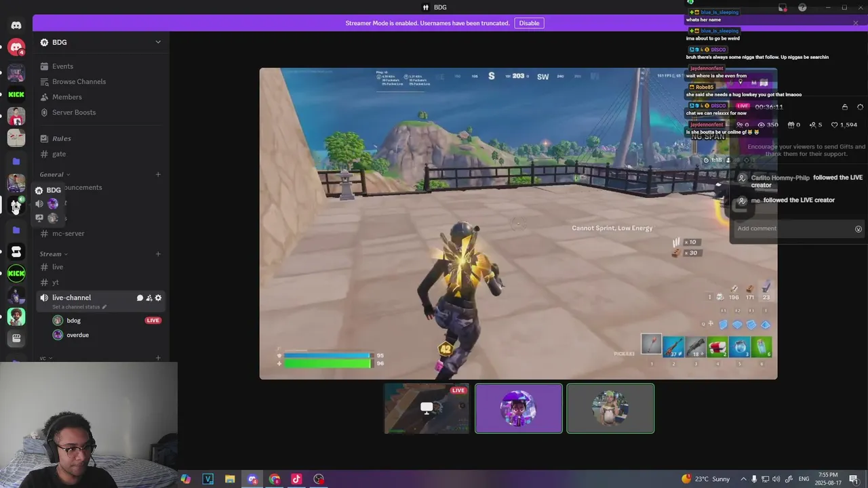Open Copilot icon in taskbar
Screen dimensions: 868x488
click(x=186, y=479)
